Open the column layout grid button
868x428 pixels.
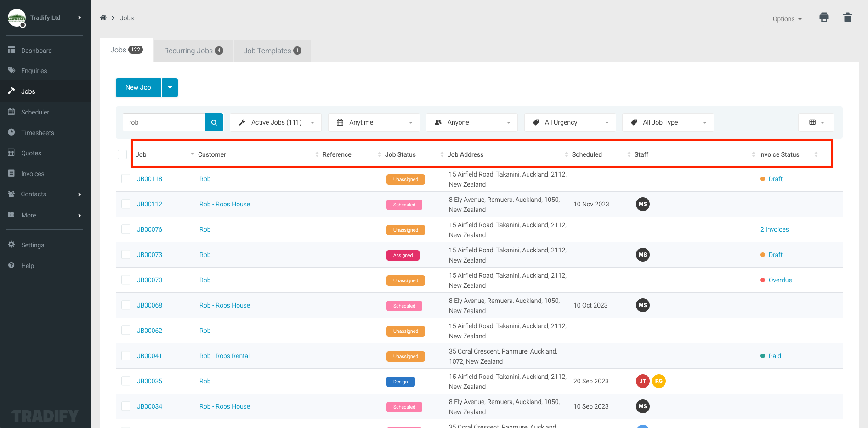816,122
